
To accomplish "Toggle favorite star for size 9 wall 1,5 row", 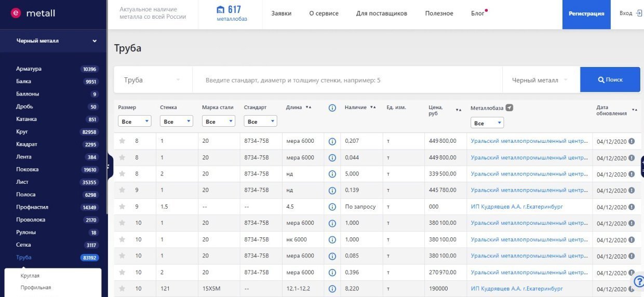I will tap(122, 207).
